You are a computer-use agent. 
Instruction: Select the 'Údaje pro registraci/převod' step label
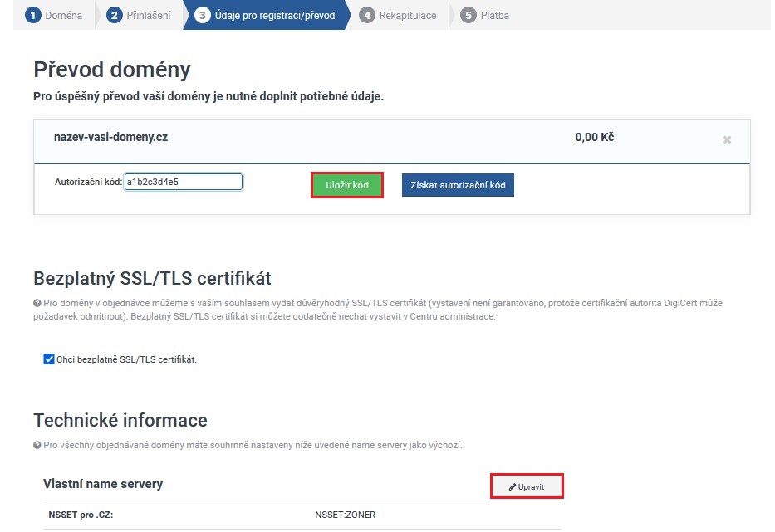[x=274, y=15]
